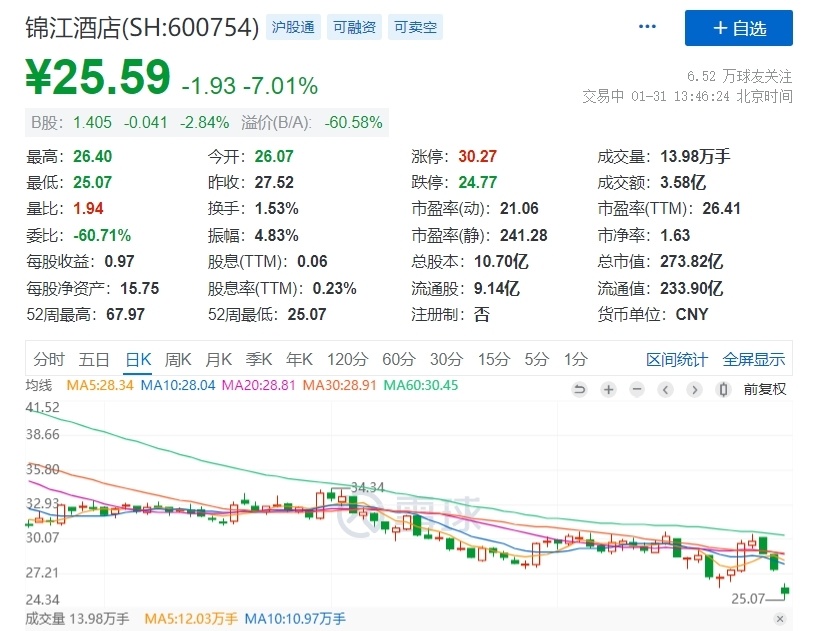816x631 pixels.
Task: Click the 总市值 value 273.82亿
Action: click(x=692, y=261)
